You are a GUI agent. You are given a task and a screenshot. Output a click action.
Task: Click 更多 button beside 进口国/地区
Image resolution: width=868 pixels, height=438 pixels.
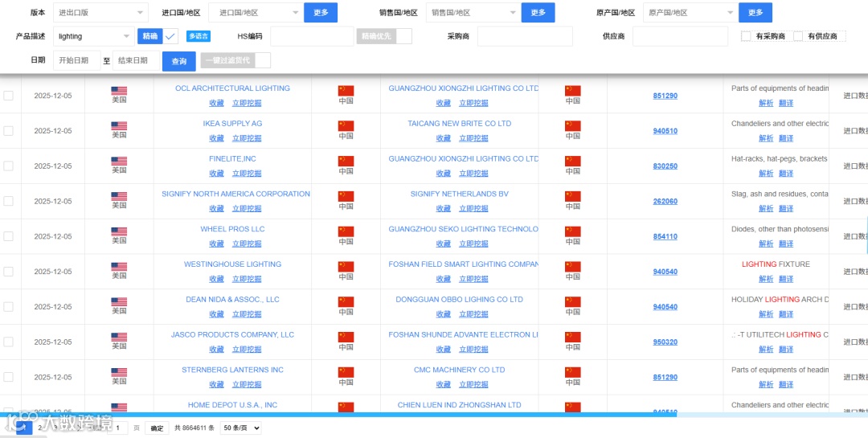(321, 12)
